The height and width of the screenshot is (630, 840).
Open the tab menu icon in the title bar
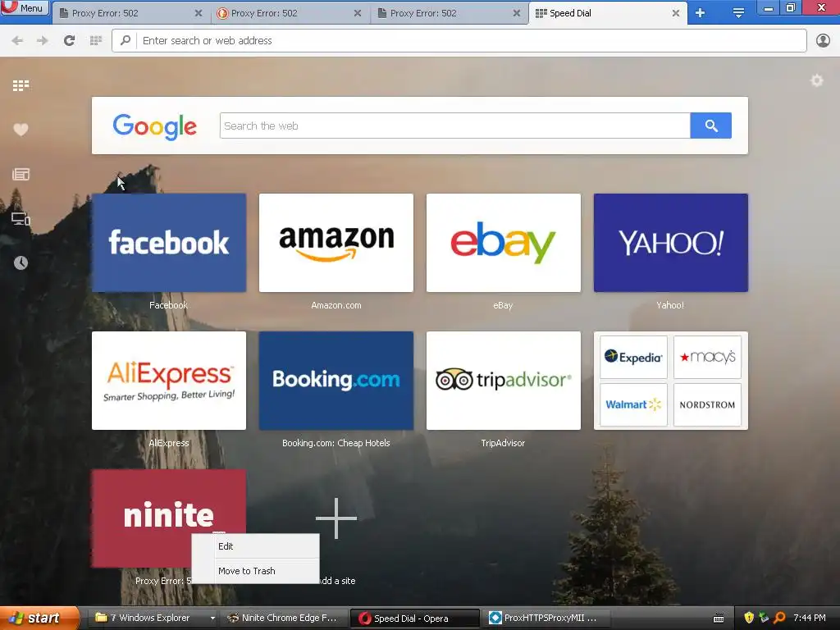pyautogui.click(x=738, y=13)
